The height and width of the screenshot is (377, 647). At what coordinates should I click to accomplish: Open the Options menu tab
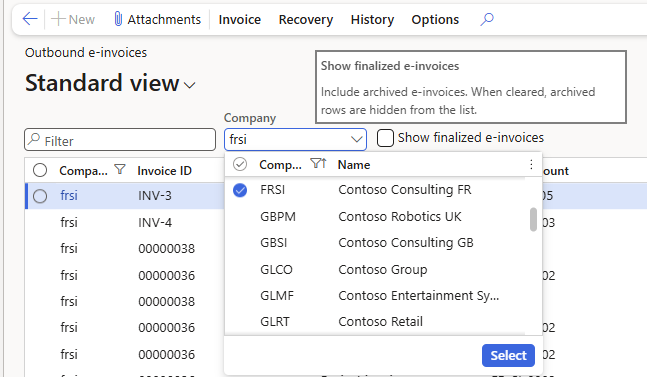[x=435, y=19]
